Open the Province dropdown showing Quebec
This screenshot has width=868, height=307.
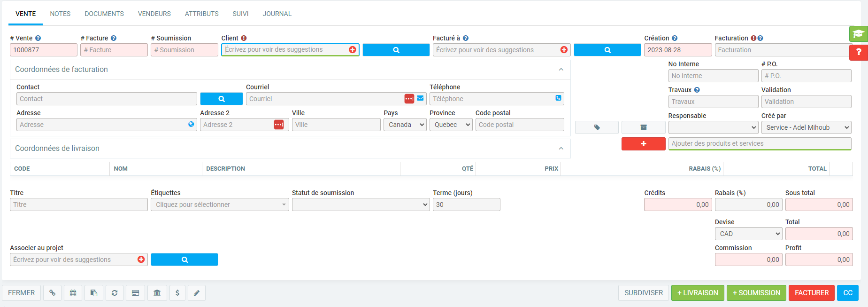point(451,125)
